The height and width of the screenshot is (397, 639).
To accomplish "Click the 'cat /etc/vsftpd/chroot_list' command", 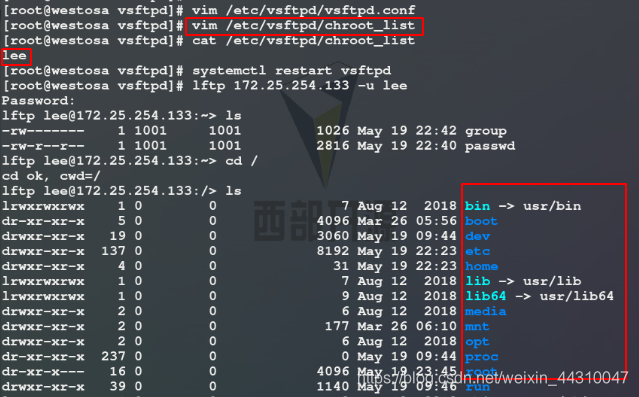I will [x=304, y=40].
